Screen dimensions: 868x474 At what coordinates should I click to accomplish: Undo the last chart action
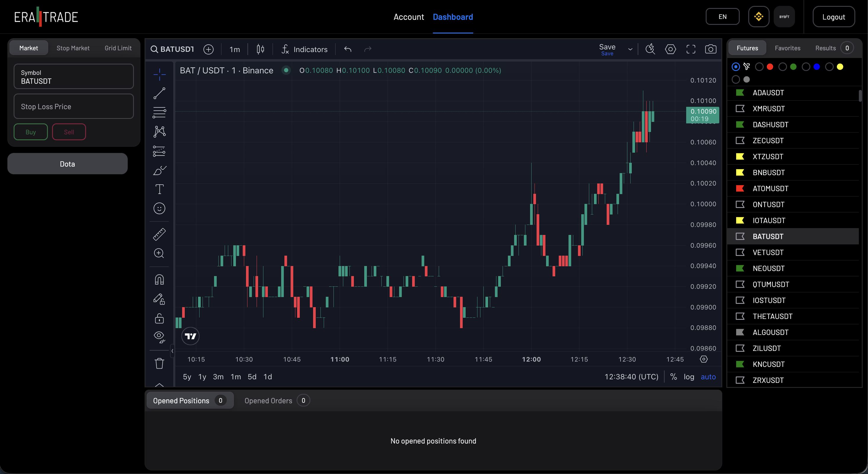[348, 49]
